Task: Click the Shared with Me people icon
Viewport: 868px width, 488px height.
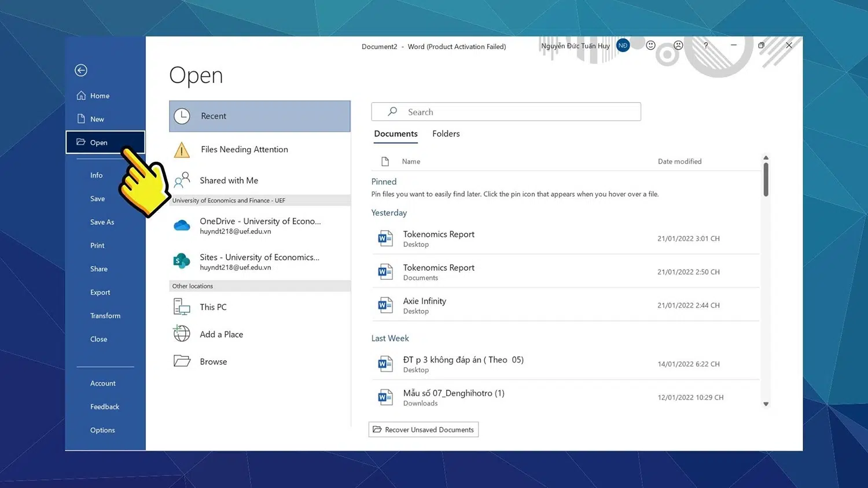Action: pyautogui.click(x=182, y=180)
